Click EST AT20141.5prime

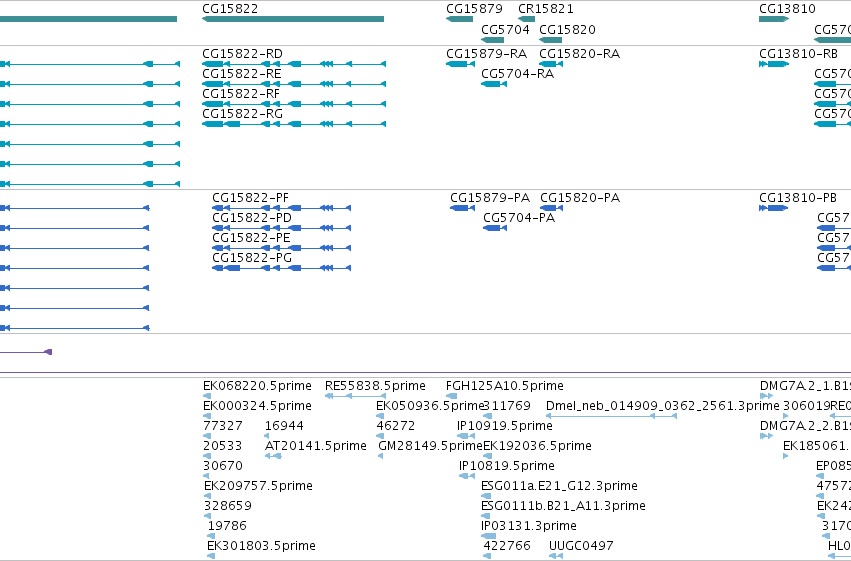(x=316, y=446)
